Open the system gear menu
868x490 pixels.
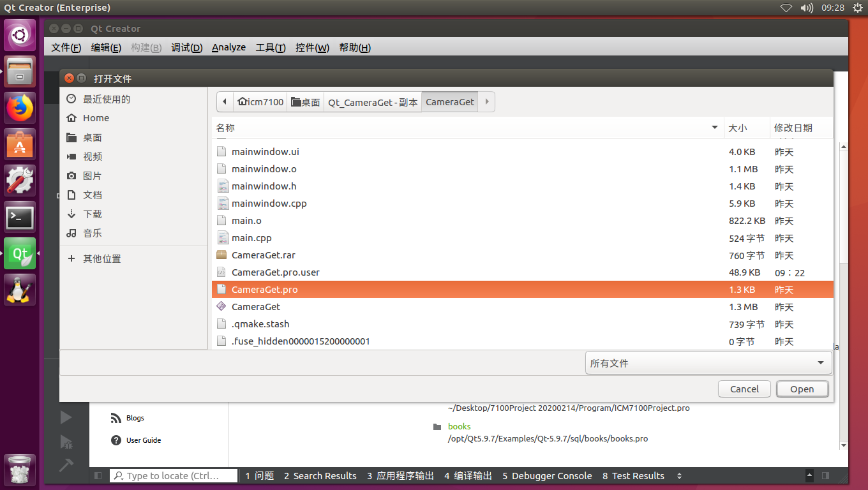(x=857, y=8)
